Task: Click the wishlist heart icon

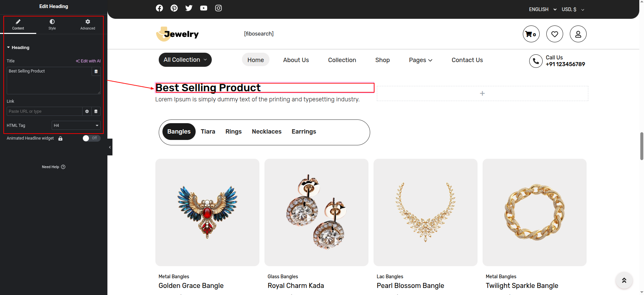Action: click(554, 34)
